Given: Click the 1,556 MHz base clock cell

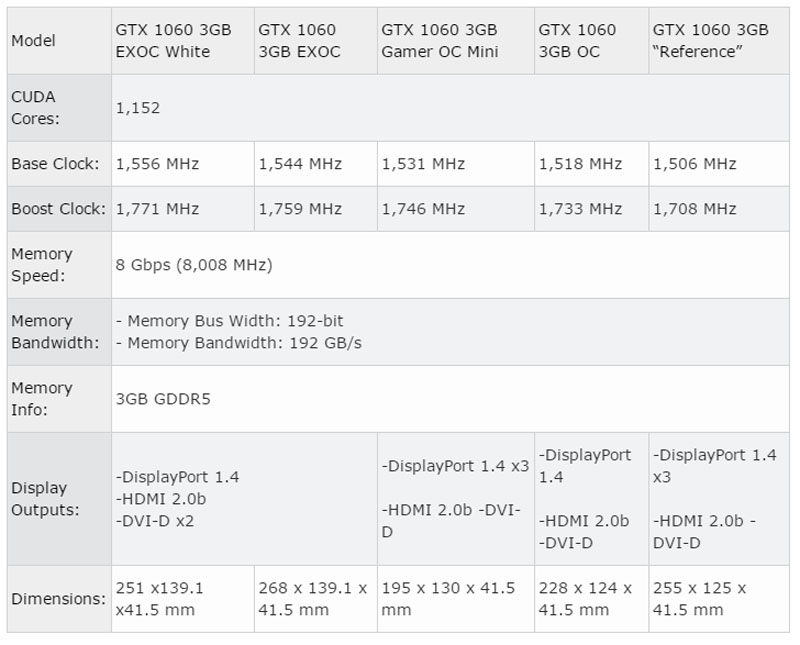Looking at the screenshot, I should point(183,164).
